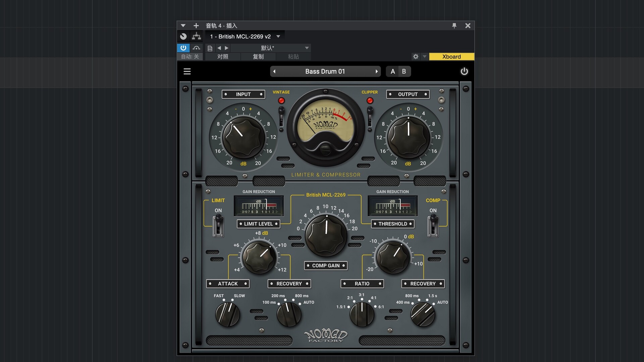Click the Bass Drum 01 preset name
Viewport: 644px width, 362px height.
pyautogui.click(x=325, y=71)
